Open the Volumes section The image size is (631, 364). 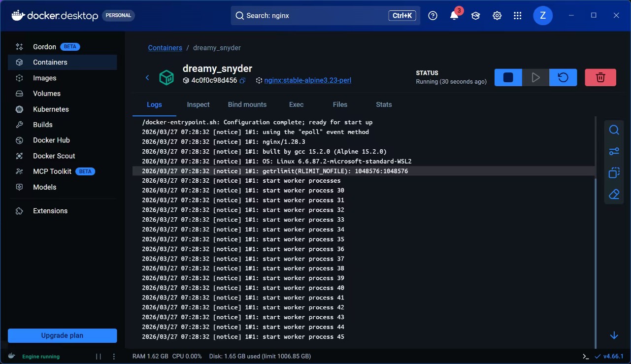click(62, 94)
